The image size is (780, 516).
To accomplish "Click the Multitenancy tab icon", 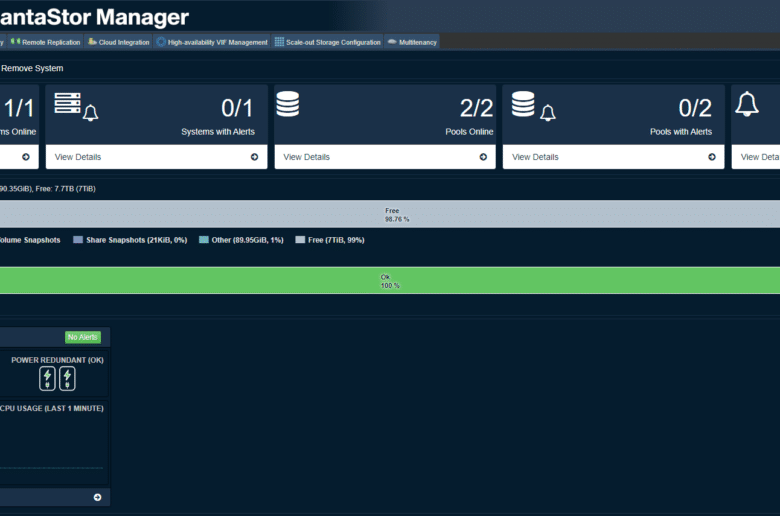I will pyautogui.click(x=392, y=42).
